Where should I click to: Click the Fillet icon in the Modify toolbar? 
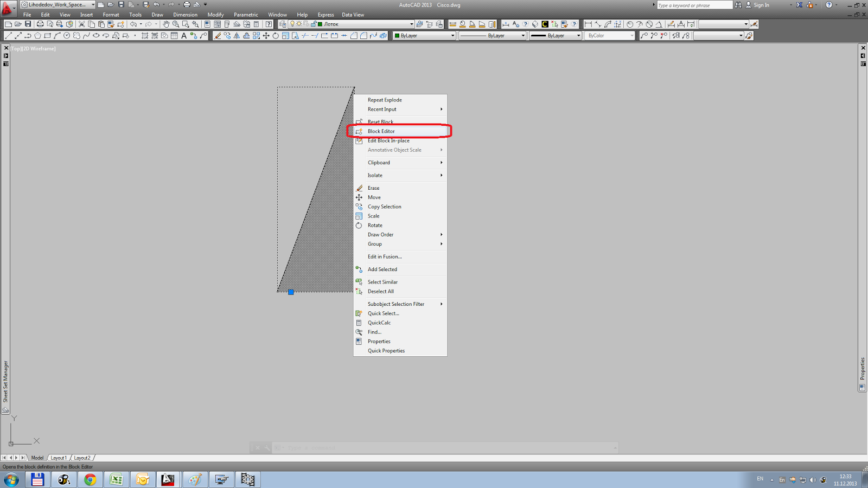coord(363,35)
